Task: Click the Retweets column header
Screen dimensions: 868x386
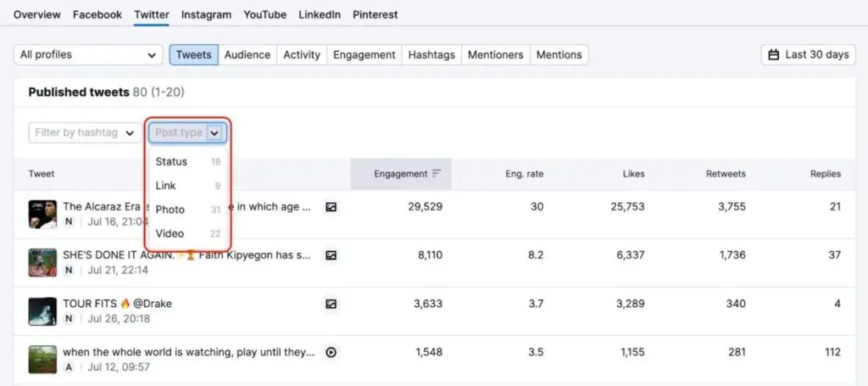Action: 726,174
